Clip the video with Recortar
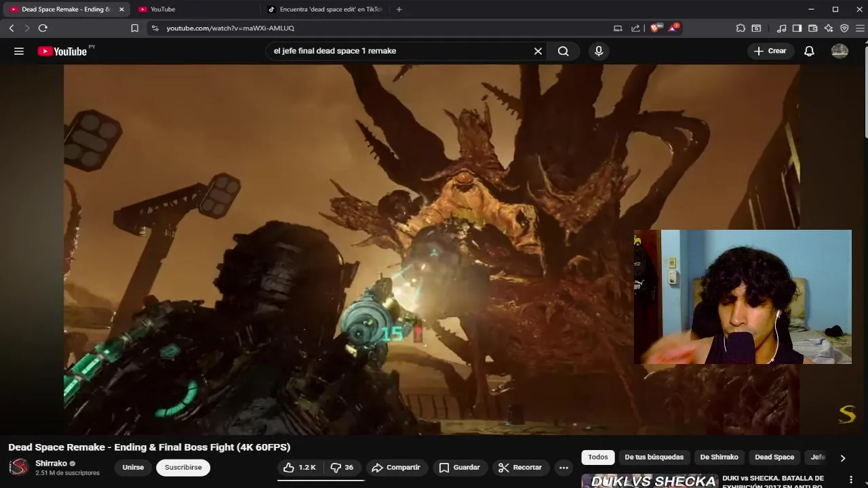The width and height of the screenshot is (868, 488). [520, 468]
